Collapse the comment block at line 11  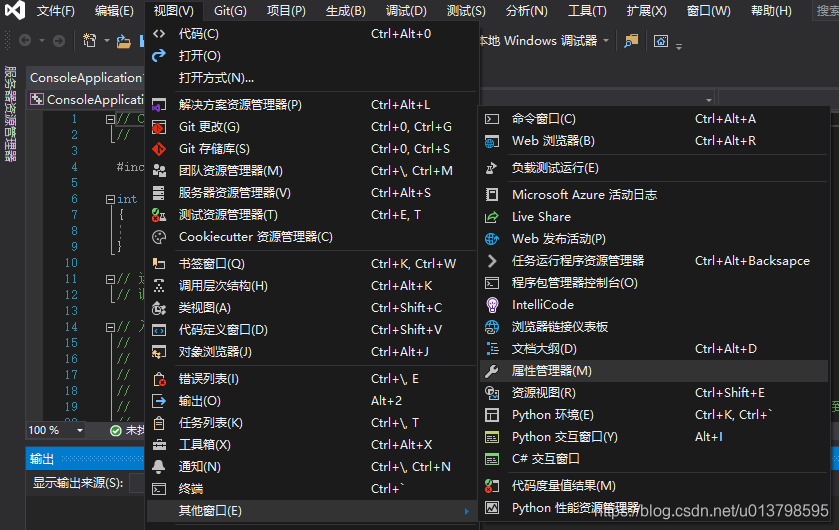pyautogui.click(x=110, y=279)
